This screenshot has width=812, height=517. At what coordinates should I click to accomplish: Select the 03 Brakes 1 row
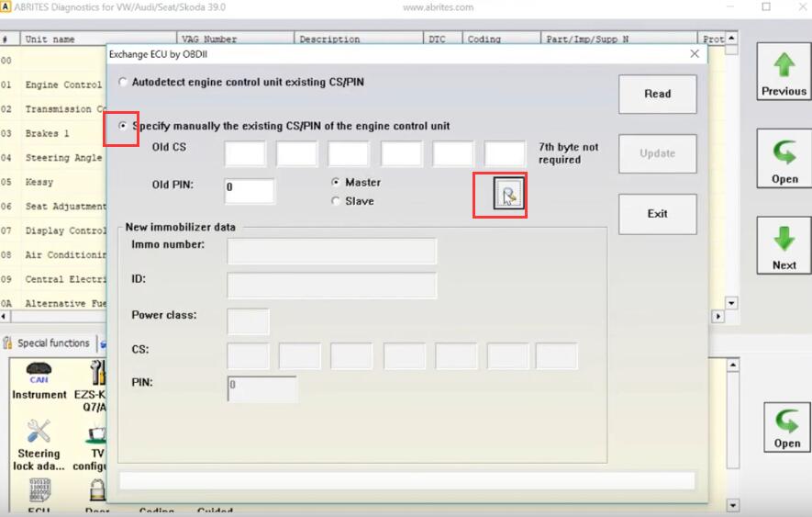coord(53,133)
